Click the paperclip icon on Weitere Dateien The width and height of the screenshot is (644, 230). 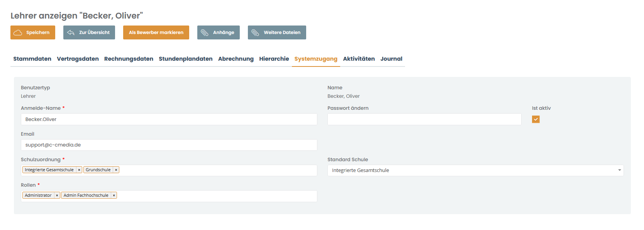click(x=255, y=32)
